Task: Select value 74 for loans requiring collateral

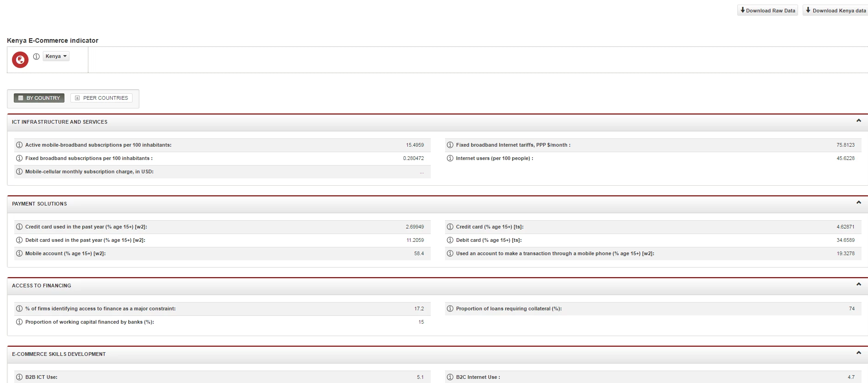Action: click(852, 309)
